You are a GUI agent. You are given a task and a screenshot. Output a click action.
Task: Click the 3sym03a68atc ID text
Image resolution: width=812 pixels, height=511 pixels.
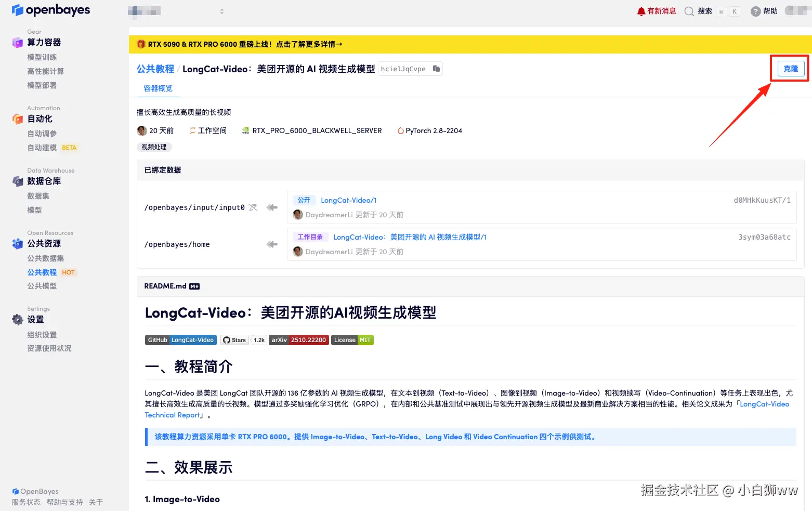point(764,237)
